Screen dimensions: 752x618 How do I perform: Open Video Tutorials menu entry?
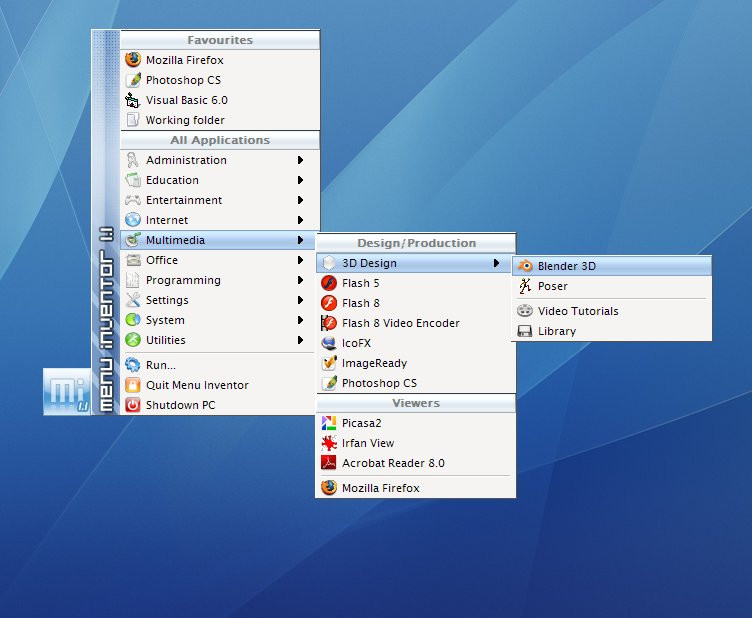tap(611, 311)
